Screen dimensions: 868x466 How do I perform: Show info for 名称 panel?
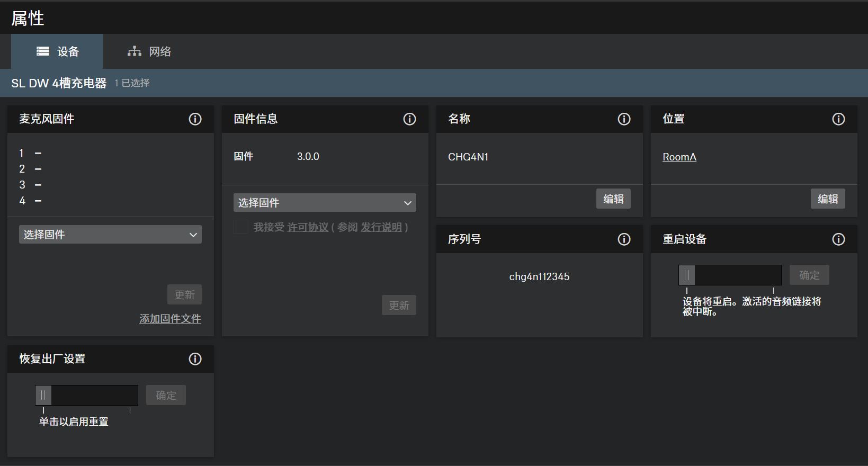pos(624,119)
